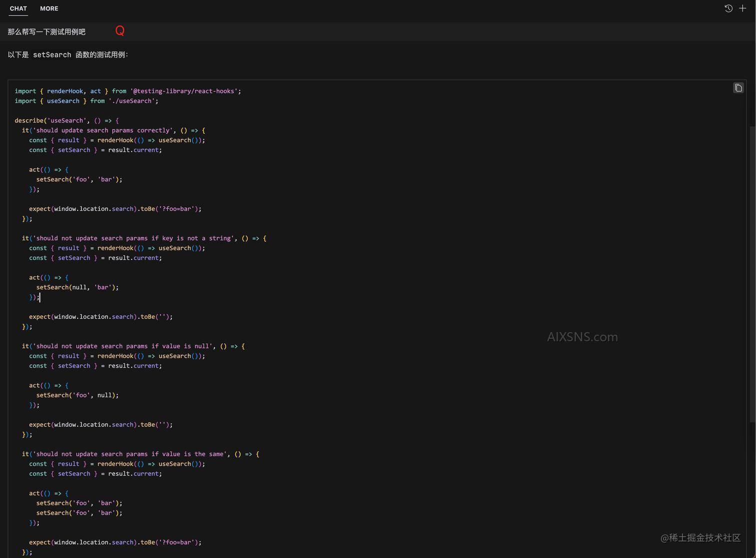Image resolution: width=756 pixels, height=558 pixels.
Task: Click the setSearch('foo', null) call line
Action: [x=77, y=395]
